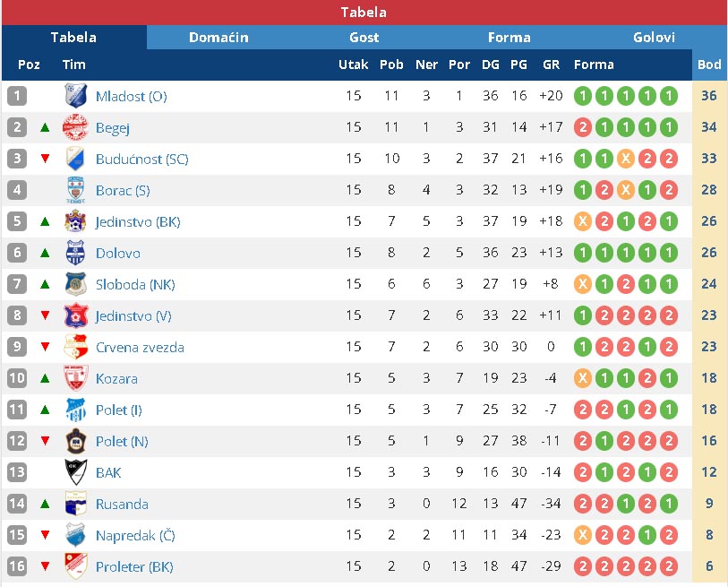The width and height of the screenshot is (728, 587).
Task: Click the Mladost (O) club crest
Action: tap(75, 96)
